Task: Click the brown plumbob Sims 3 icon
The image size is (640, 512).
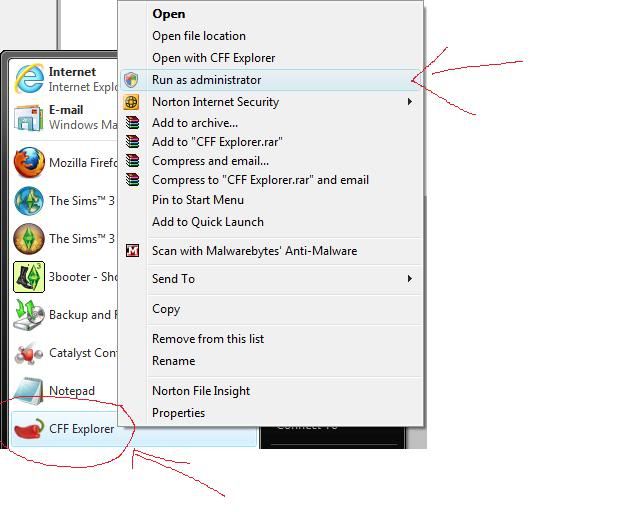Action: (29, 238)
